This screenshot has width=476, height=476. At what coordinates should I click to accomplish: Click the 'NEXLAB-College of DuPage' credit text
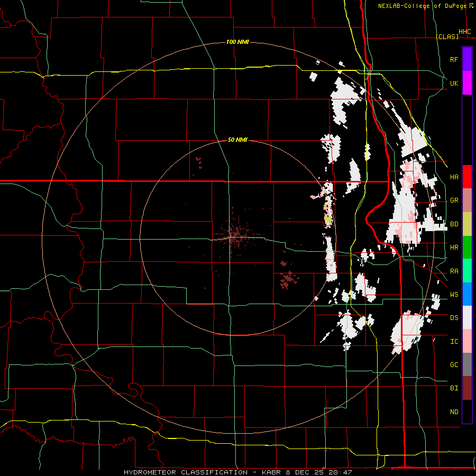click(x=422, y=6)
